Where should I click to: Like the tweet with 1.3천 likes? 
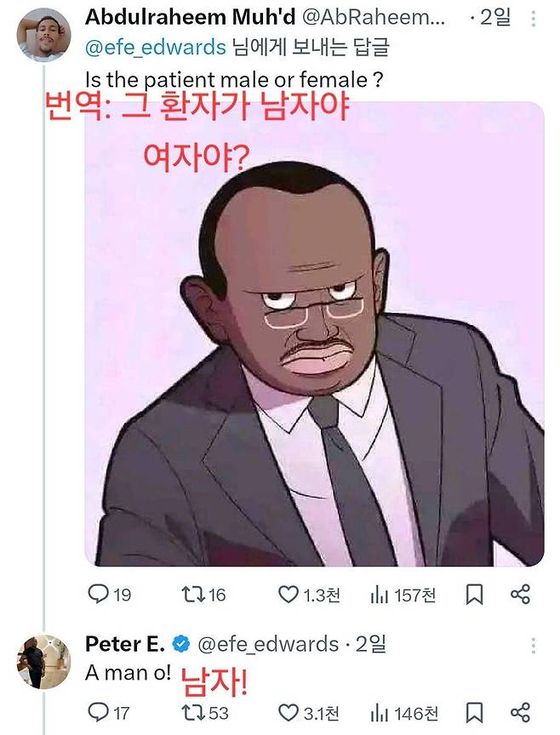pos(289,595)
